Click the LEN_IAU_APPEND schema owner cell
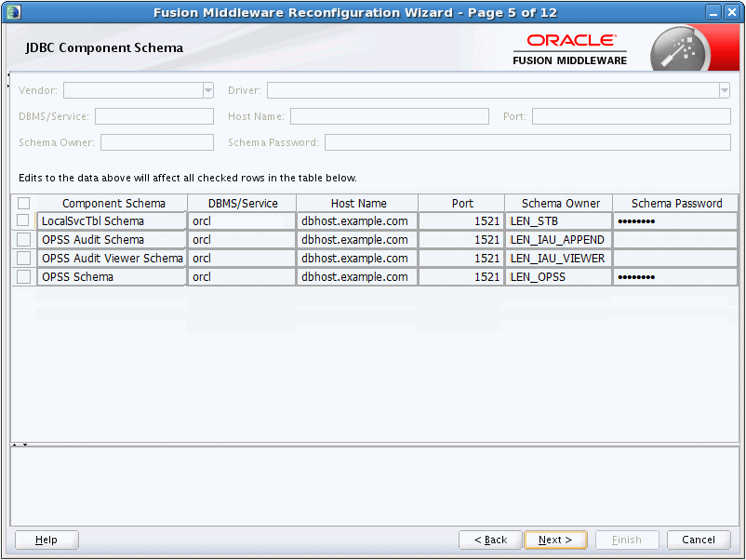746x560 pixels. tap(558, 239)
